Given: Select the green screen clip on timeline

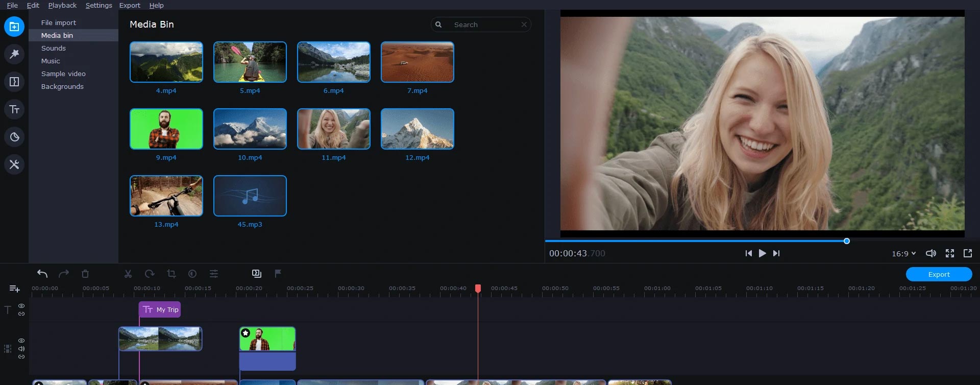Looking at the screenshot, I should point(267,339).
